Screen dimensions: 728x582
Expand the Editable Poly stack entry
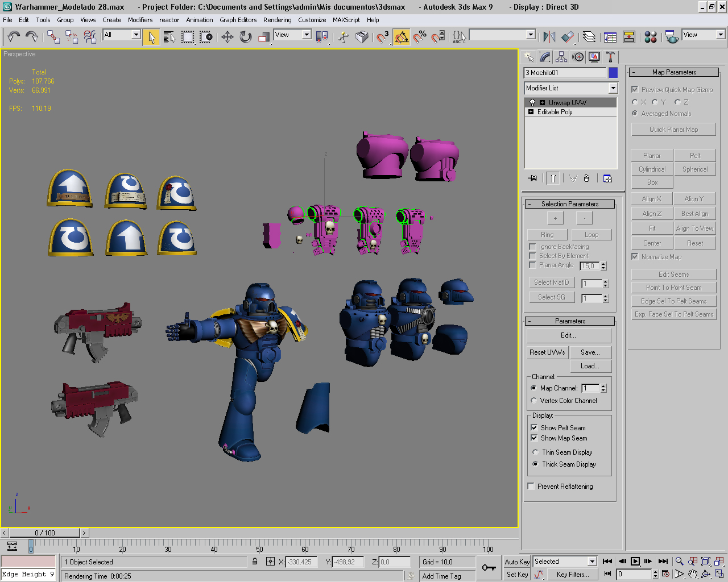coord(531,112)
